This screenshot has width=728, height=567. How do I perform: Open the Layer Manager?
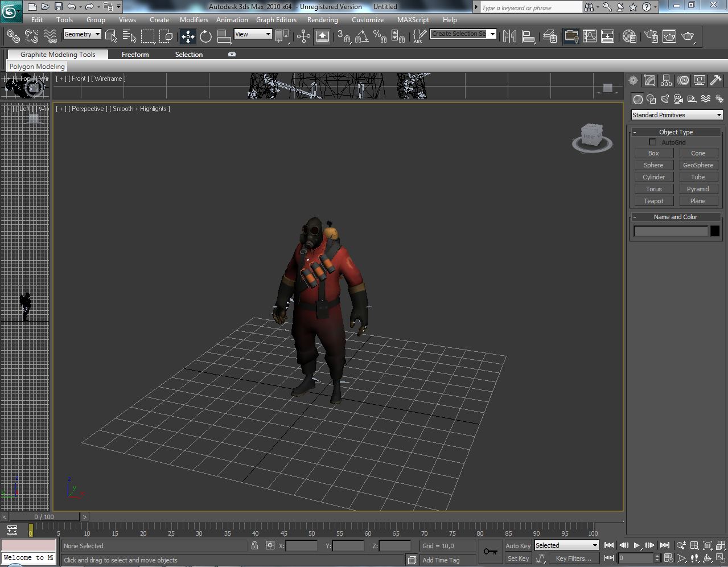point(550,36)
